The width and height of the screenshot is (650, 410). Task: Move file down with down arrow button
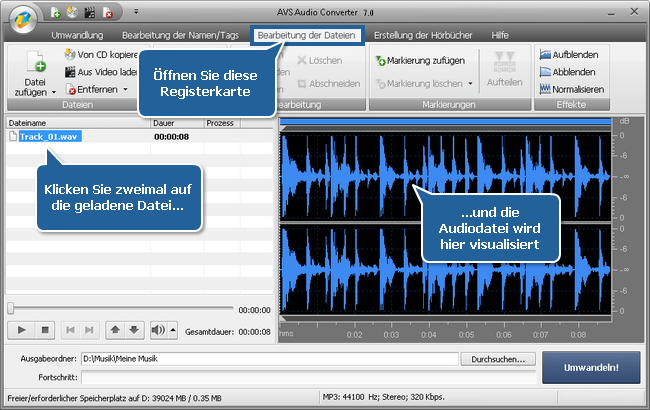pos(134,330)
